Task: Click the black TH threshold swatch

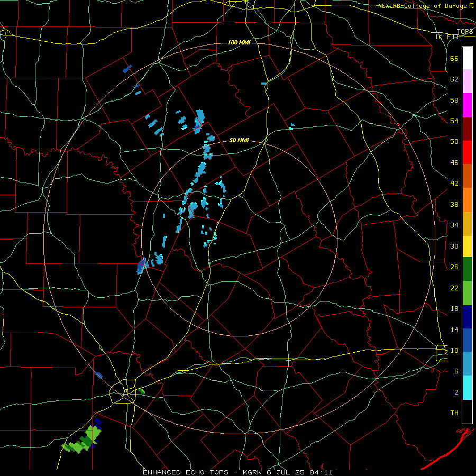Action: (x=467, y=411)
